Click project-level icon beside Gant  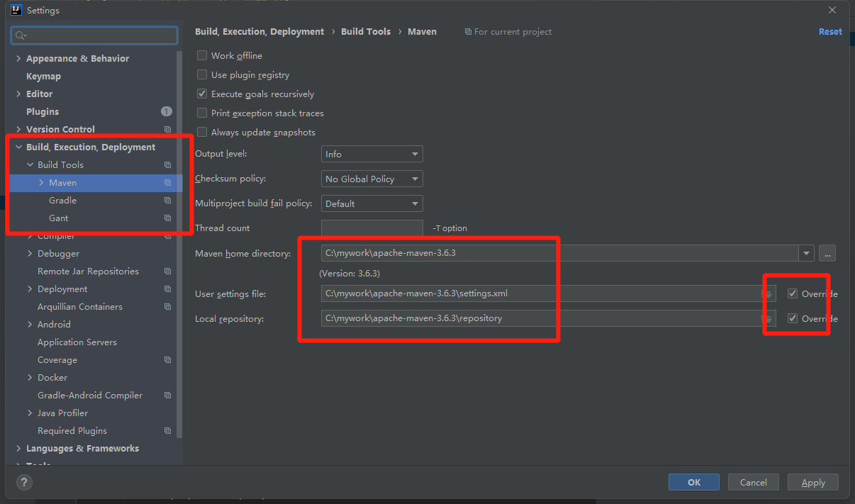tap(167, 218)
